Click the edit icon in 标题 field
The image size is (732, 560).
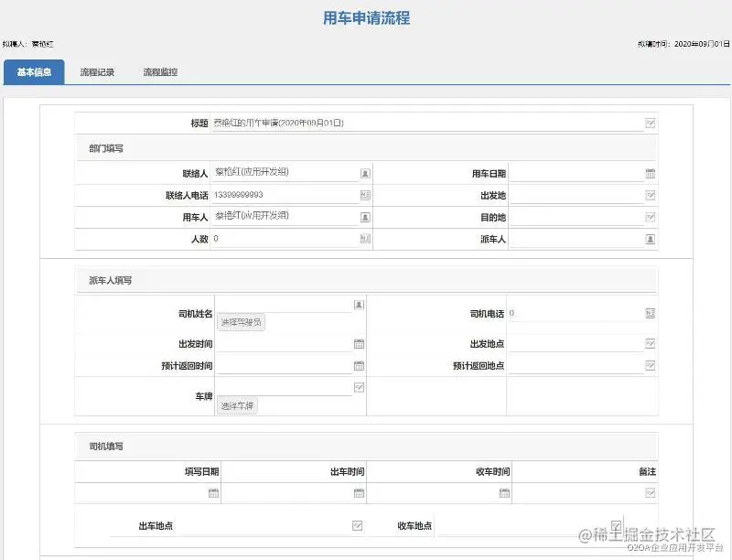tap(650, 124)
